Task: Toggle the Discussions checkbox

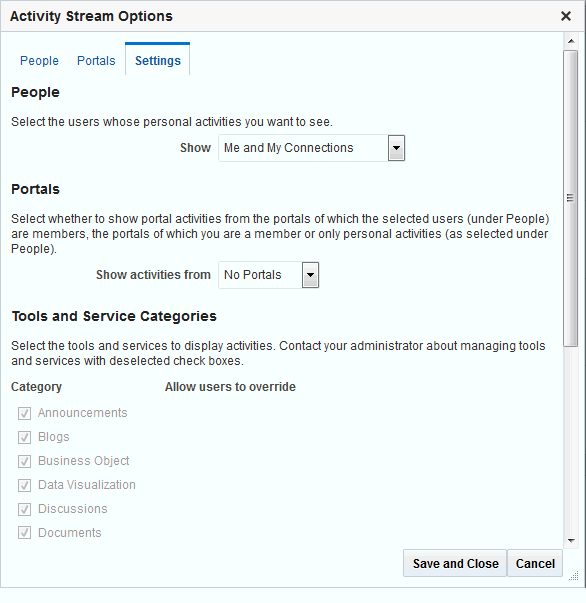Action: [x=24, y=509]
